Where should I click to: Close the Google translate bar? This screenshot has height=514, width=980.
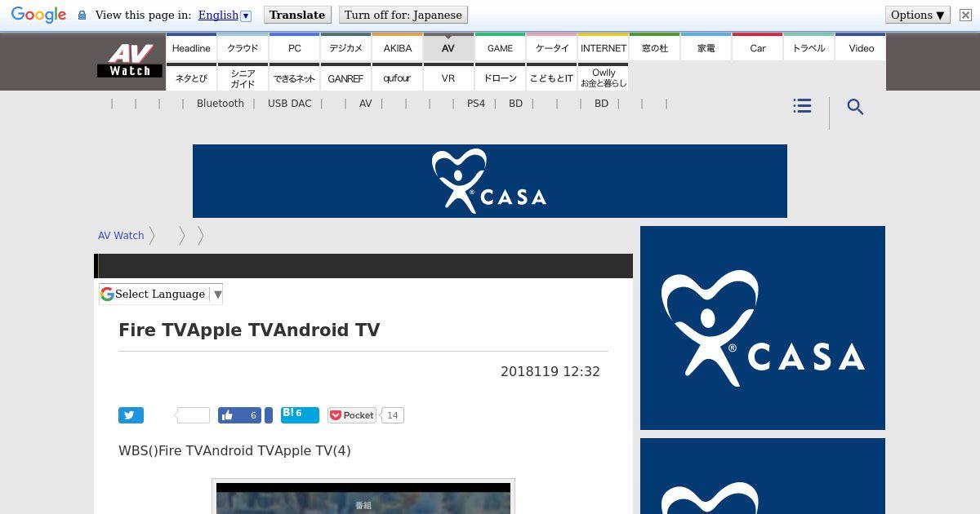[965, 15]
